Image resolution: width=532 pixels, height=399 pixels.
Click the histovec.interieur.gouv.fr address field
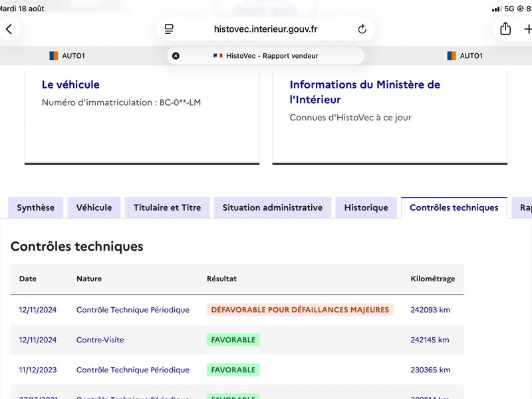pos(265,29)
